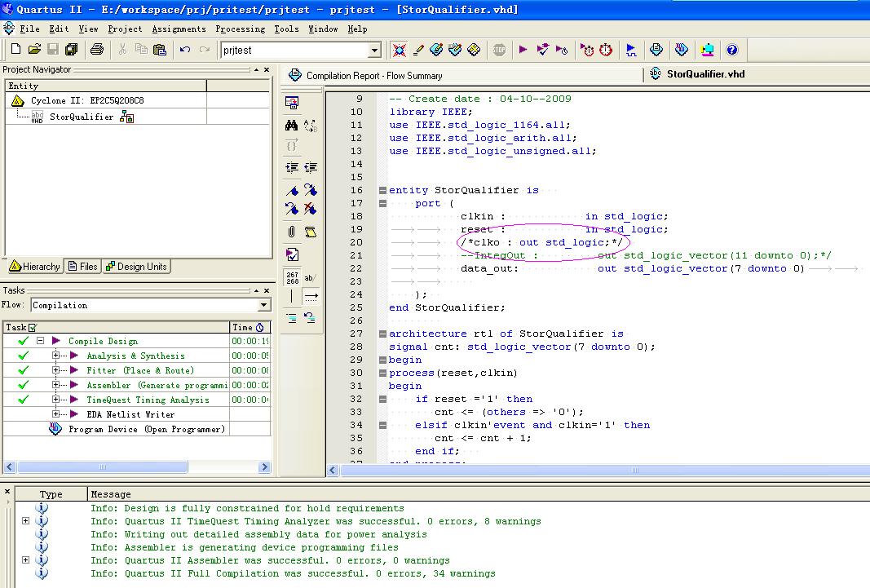Click the Program Device icon in Tasks list

click(x=55, y=429)
